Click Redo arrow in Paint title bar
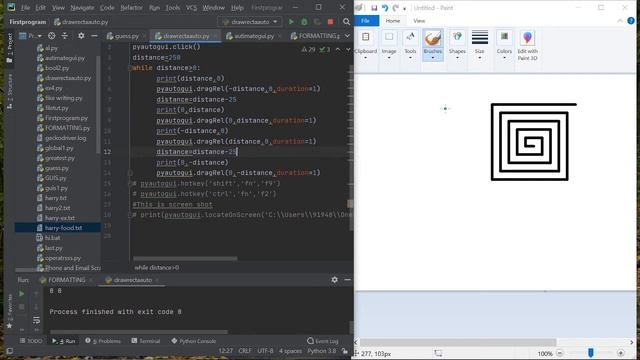 tap(395, 8)
